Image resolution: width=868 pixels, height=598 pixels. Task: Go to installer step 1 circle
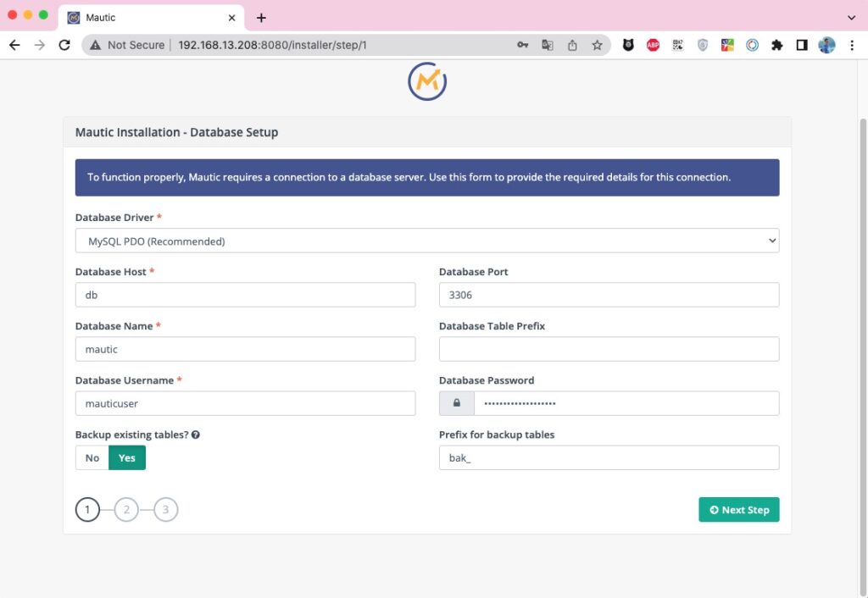click(x=87, y=510)
